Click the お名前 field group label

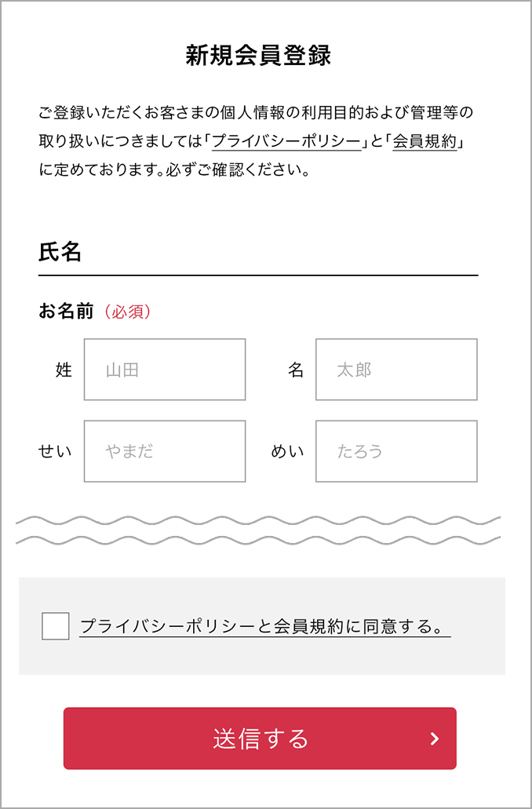click(x=66, y=312)
